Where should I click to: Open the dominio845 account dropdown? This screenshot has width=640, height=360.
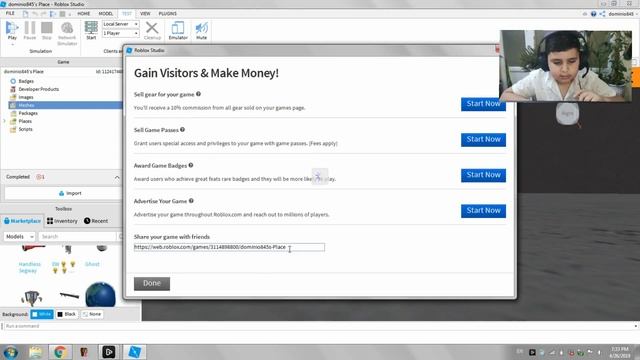623,14
